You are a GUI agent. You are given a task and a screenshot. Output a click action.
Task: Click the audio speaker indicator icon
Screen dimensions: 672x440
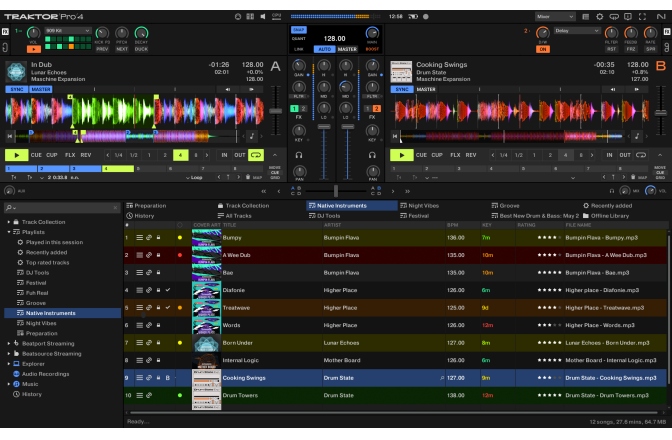click(x=263, y=17)
